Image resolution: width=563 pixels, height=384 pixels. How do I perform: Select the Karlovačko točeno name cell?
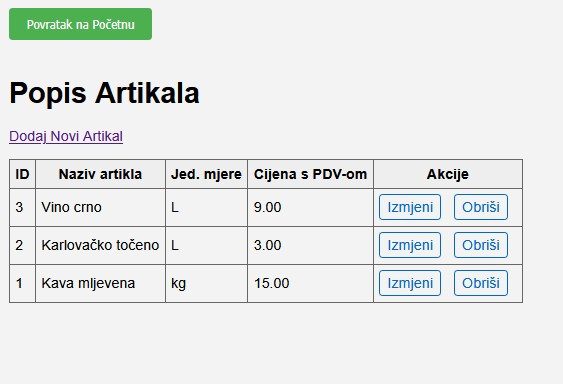click(101, 245)
